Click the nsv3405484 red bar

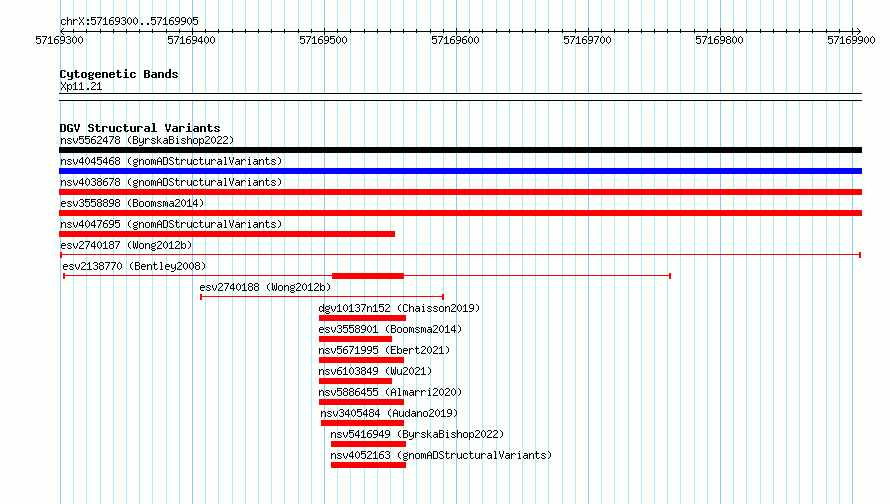362,423
